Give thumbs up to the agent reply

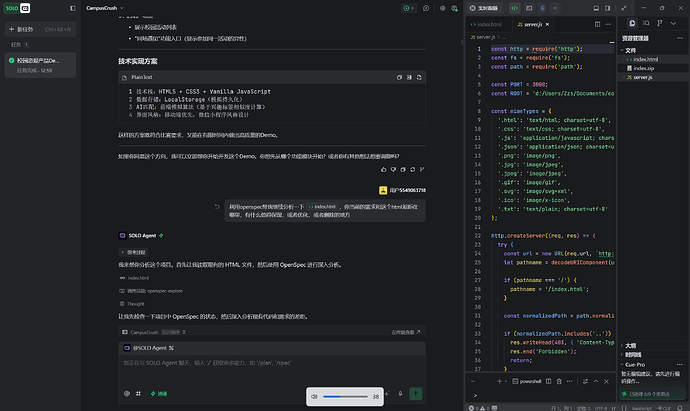point(383,169)
